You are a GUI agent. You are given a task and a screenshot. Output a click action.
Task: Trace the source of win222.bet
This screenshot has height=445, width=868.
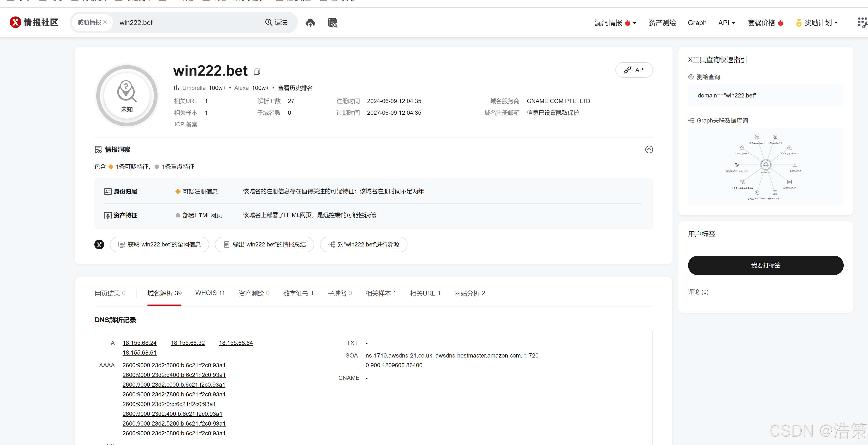click(363, 244)
